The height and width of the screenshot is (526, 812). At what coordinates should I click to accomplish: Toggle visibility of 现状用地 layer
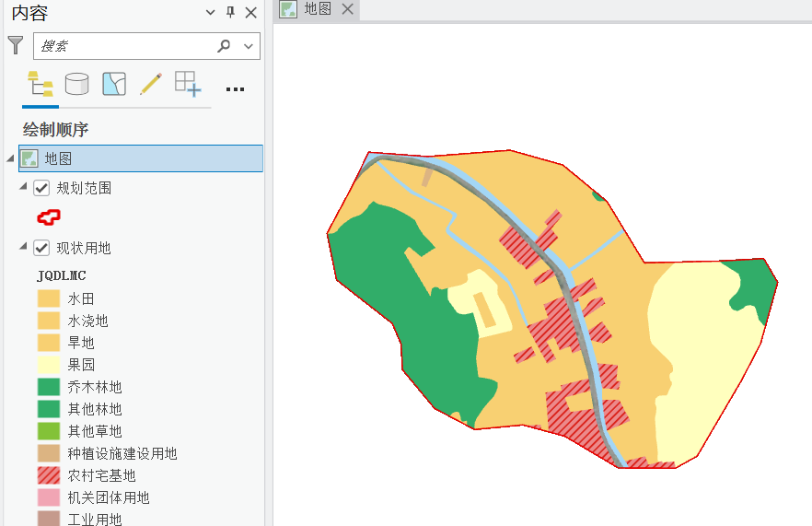coord(41,248)
